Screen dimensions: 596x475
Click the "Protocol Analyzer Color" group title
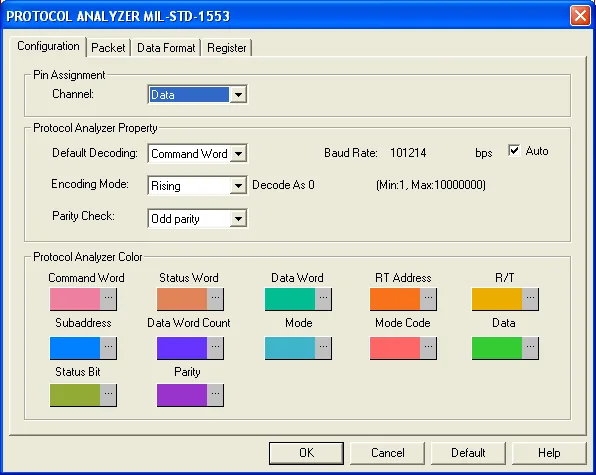pyautogui.click(x=88, y=257)
